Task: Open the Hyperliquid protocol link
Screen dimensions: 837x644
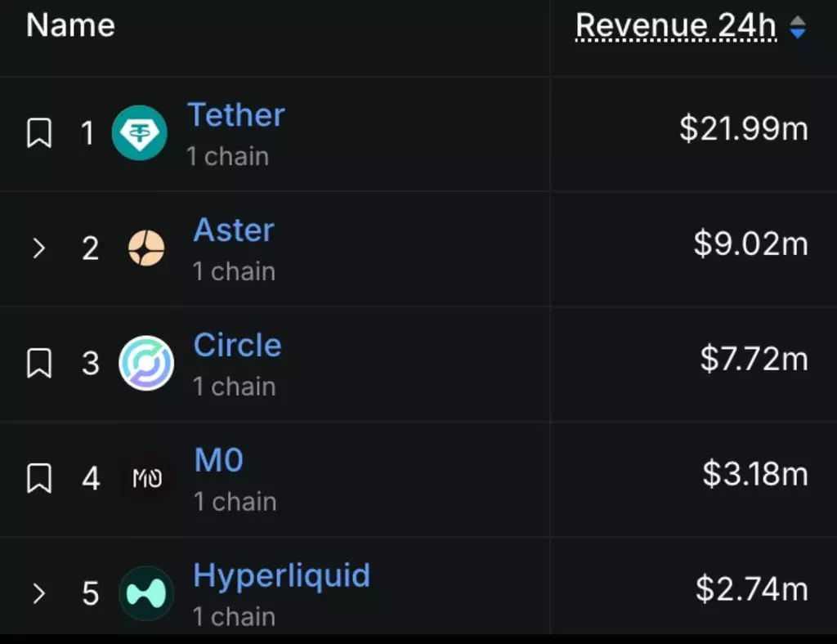Action: coord(282,576)
